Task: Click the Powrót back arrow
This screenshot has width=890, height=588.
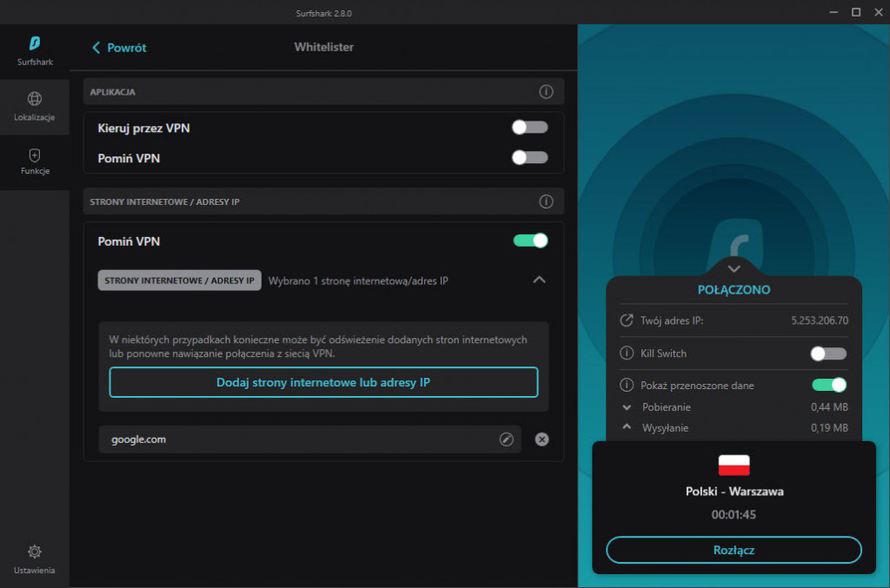Action: 96,48
